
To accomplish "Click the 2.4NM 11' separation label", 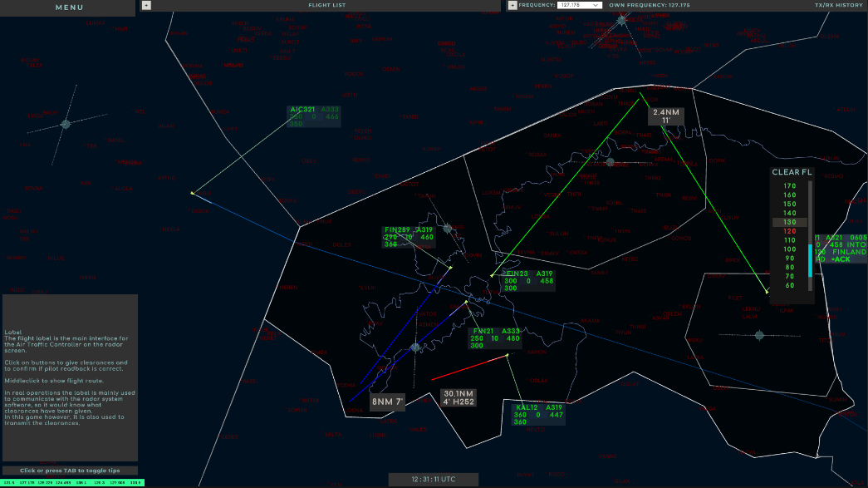I will pyautogui.click(x=666, y=116).
